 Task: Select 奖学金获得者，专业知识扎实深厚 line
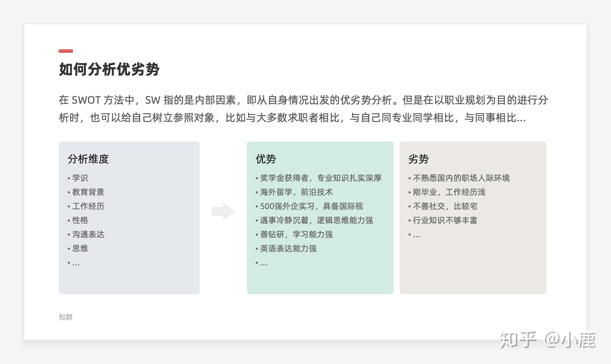[318, 178]
